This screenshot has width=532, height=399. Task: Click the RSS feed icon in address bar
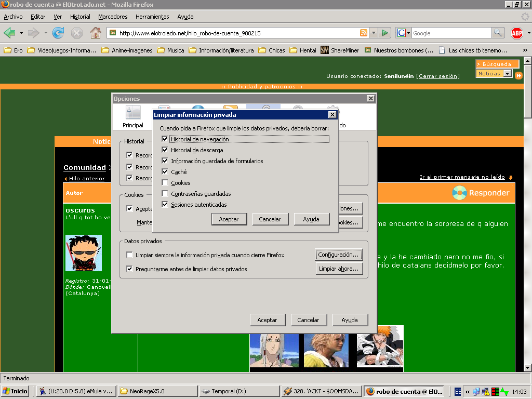click(363, 33)
